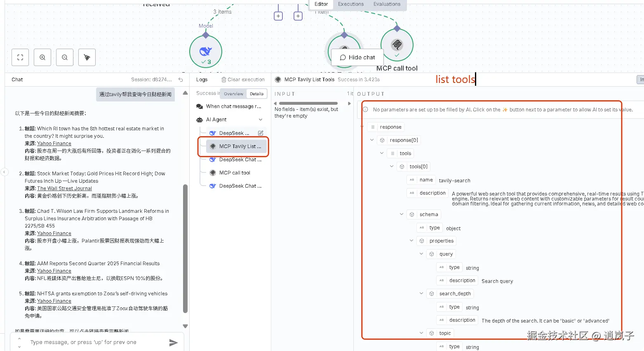Open Yahoo Finance link in item 3
The height and width of the screenshot is (351, 644).
coord(54,233)
